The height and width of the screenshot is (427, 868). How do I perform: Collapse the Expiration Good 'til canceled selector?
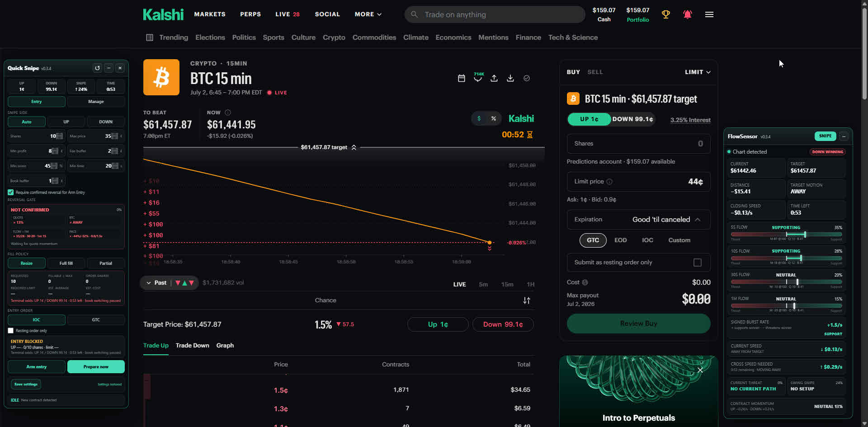coord(638,220)
